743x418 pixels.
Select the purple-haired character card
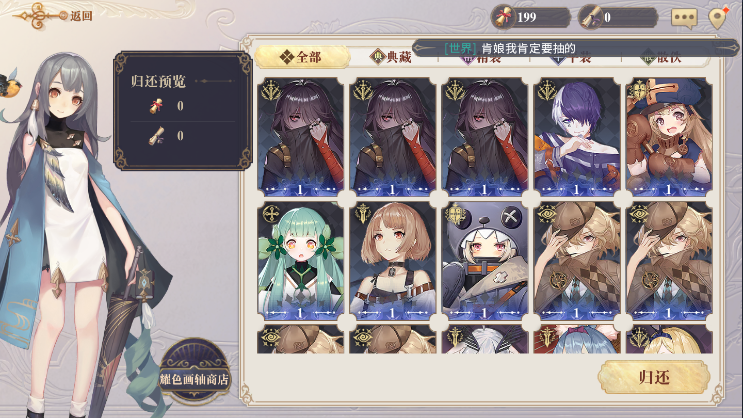click(576, 137)
